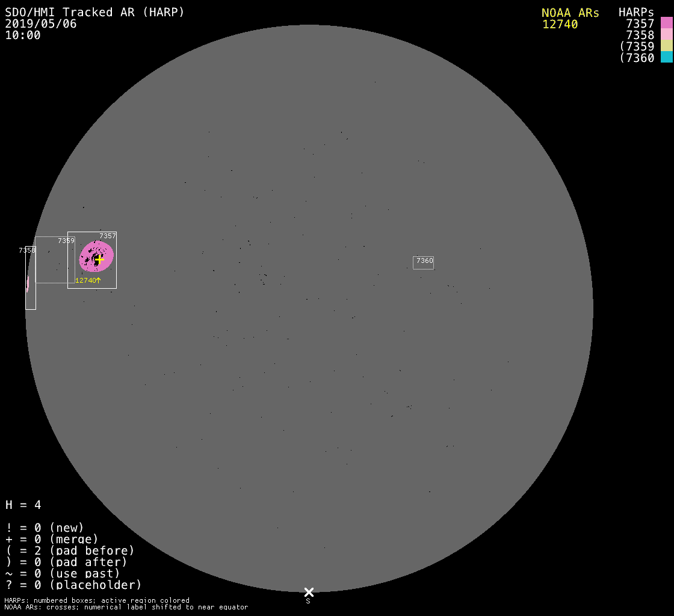Click the 2019/05/06 date text
Viewport: 674px width, 616px height.
41,24
